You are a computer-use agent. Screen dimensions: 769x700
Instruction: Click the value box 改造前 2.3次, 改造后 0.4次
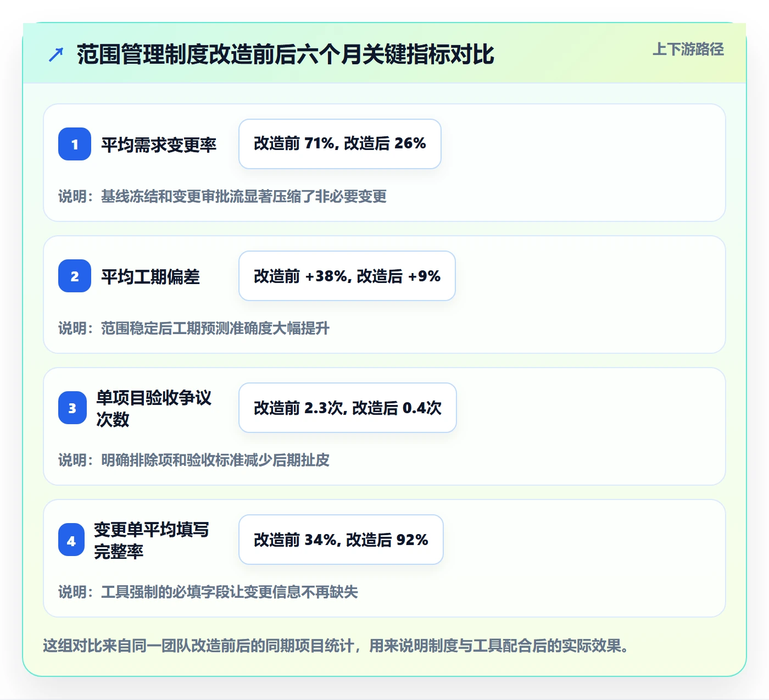coord(348,408)
